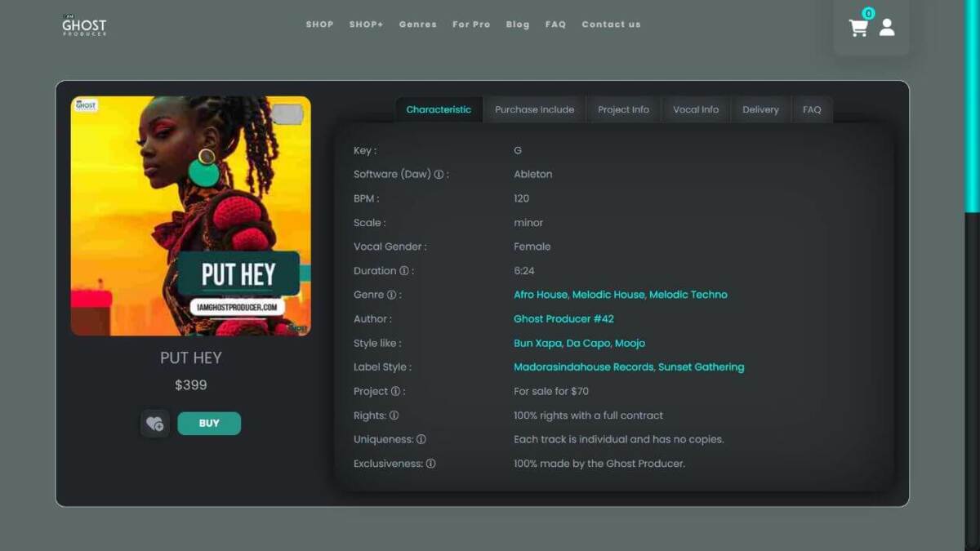This screenshot has height=551, width=980.
Task: Open the Afro House genre link
Action: (x=541, y=295)
